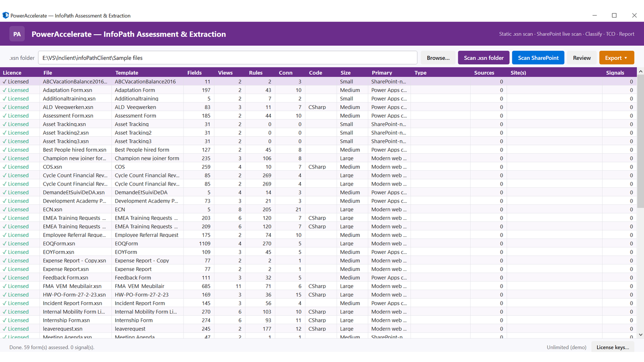Select Additionaltraining.xsn in File column
The width and height of the screenshot is (644, 362).
70,99
